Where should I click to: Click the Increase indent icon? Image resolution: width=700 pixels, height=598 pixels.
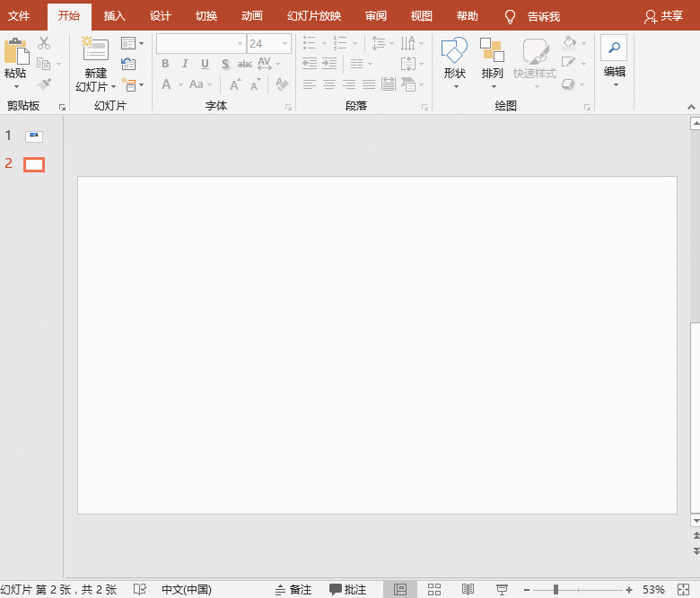pos(329,64)
